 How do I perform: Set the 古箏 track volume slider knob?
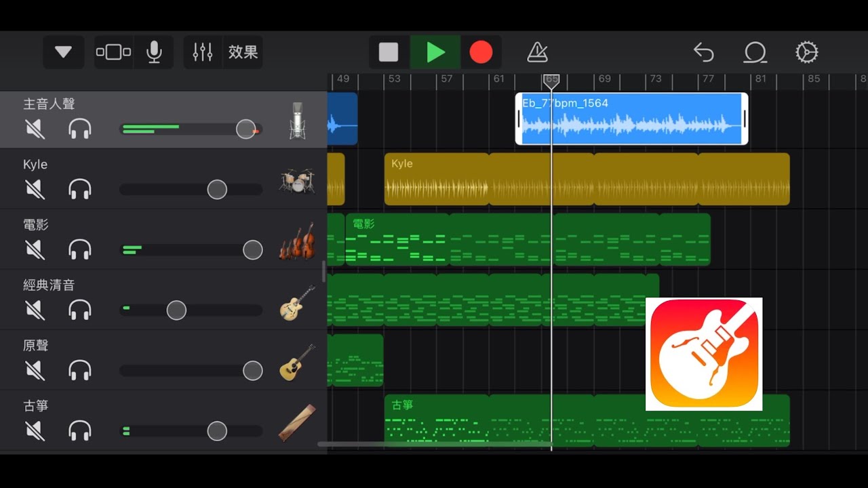point(217,431)
